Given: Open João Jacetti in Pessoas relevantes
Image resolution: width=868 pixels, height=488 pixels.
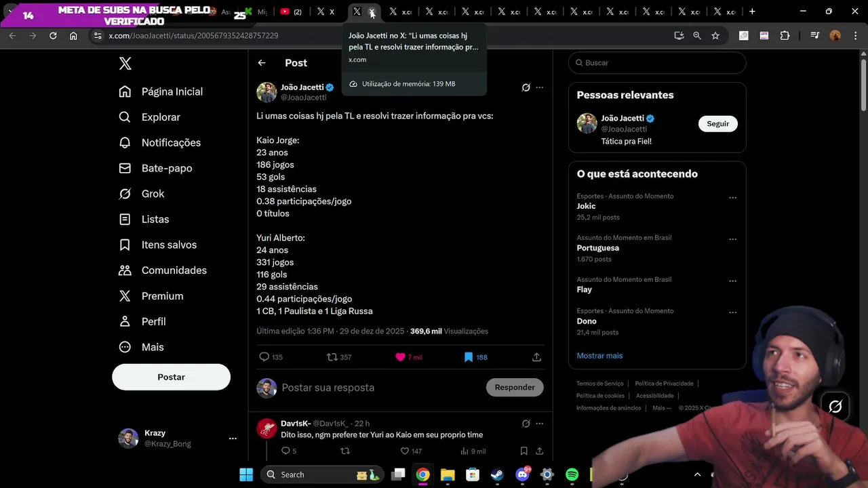Looking at the screenshot, I should (x=622, y=118).
